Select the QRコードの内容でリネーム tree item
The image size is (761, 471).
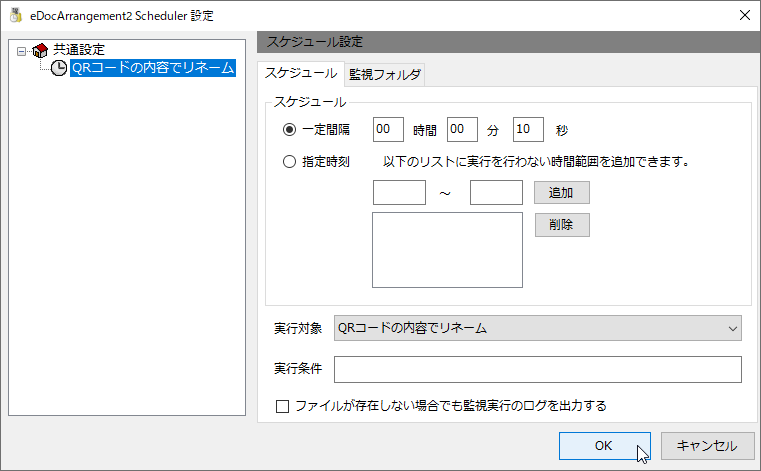coord(153,68)
